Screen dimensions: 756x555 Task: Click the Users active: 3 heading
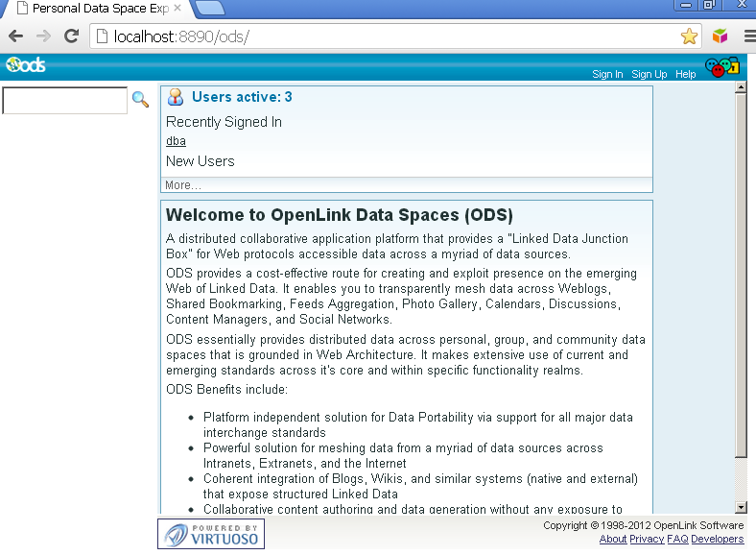(x=242, y=97)
